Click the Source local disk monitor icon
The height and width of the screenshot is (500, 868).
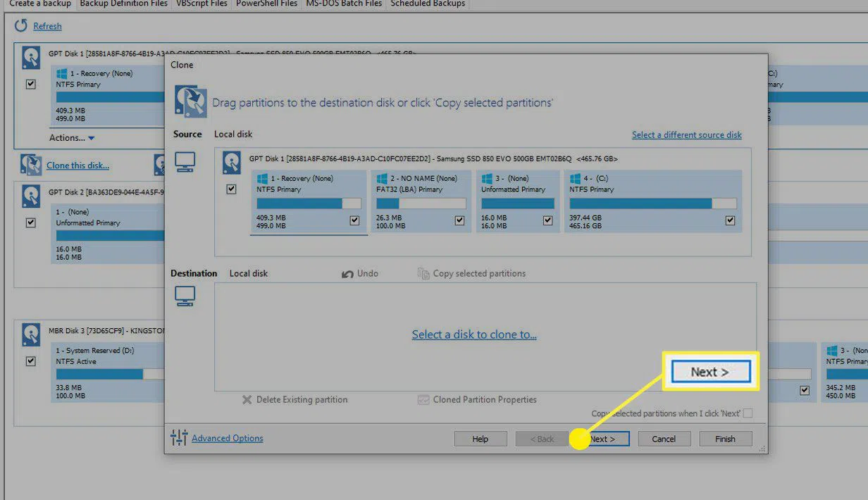[185, 163]
